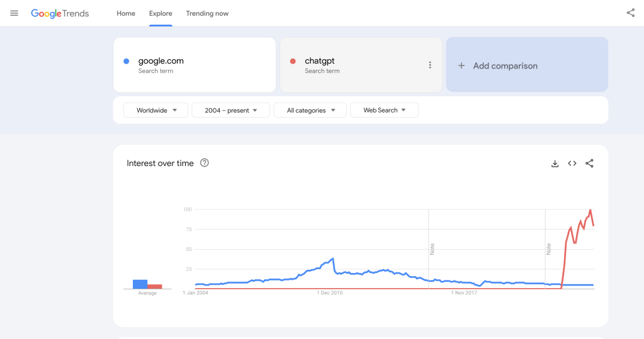Click the embed code icon on chart
Screen dimensions: 644x339
(572, 164)
